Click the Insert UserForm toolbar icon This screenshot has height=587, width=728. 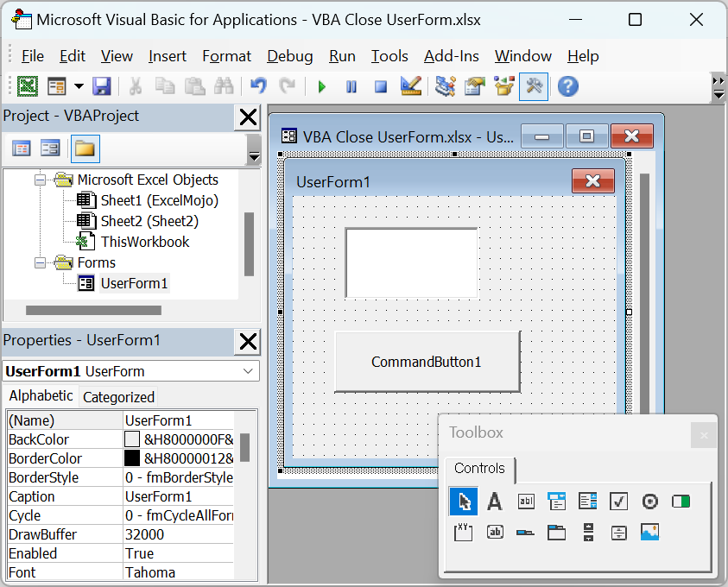57,86
